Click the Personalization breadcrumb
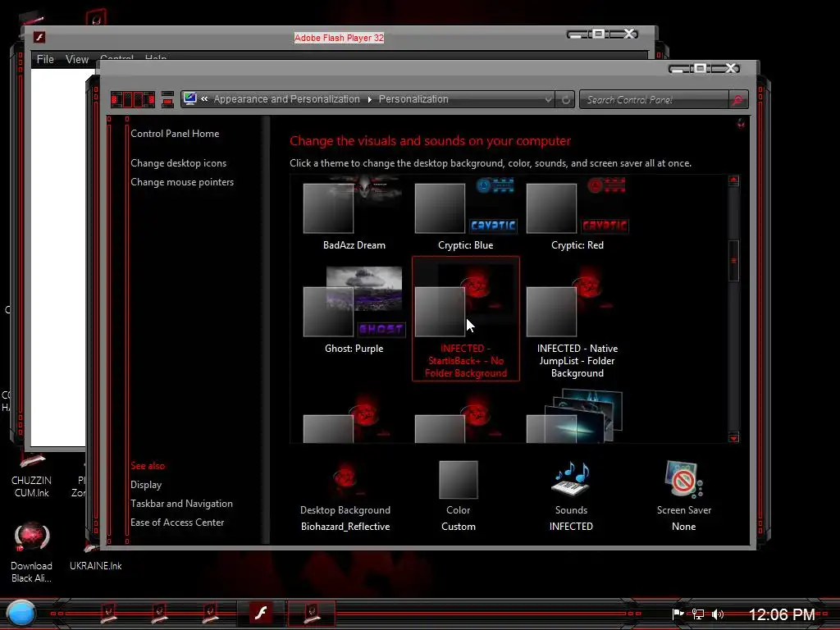The image size is (840, 630). 413,99
